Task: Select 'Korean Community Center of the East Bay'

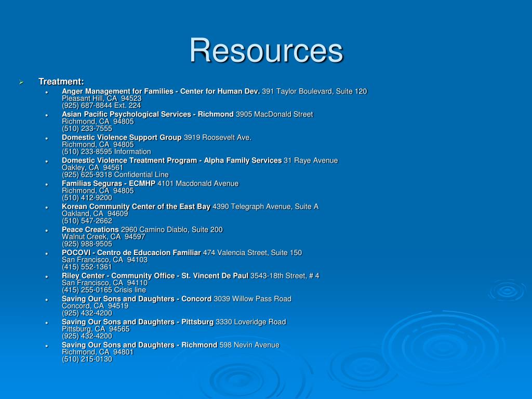Action: pyautogui.click(x=136, y=207)
